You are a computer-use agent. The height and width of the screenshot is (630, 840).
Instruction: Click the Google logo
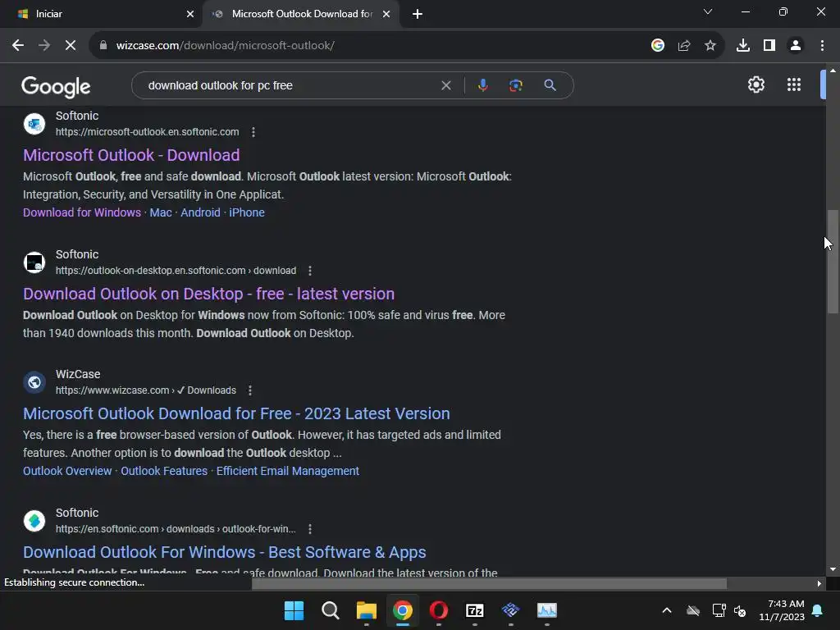coord(56,86)
